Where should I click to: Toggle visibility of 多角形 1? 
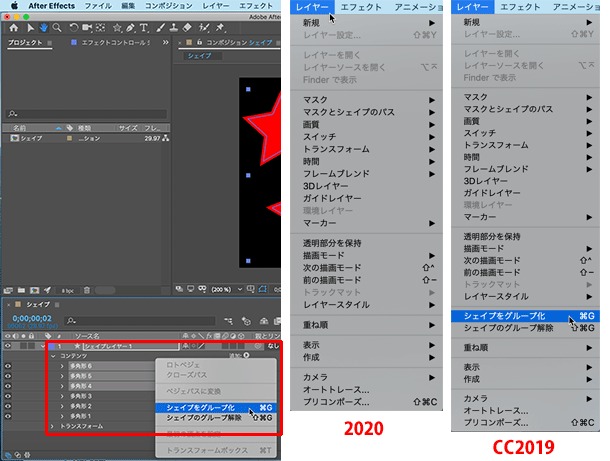coord(7,416)
